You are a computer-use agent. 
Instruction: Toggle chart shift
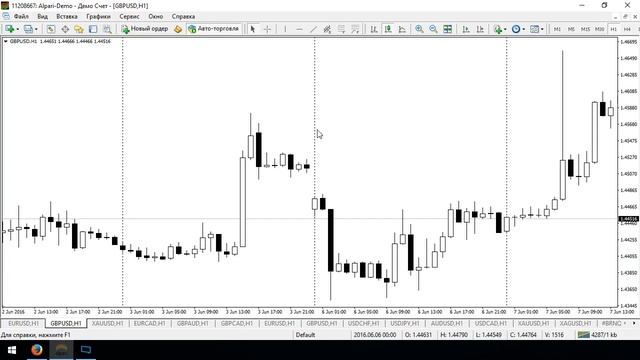tap(480, 29)
